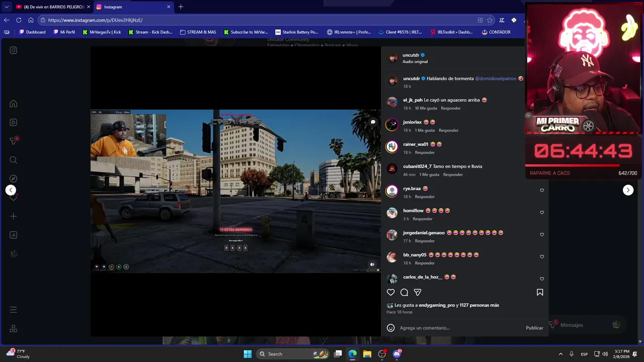The image size is (644, 362).
Task: Go to Home feed in Instagram sidebar
Action: coord(14,104)
